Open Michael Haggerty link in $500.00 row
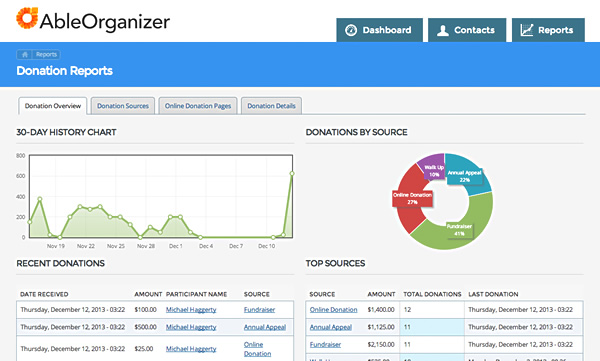 [x=191, y=327]
